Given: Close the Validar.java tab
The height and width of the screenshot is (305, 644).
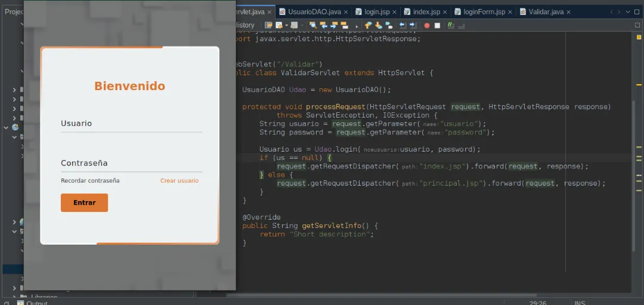Looking at the screenshot, I should [568, 13].
